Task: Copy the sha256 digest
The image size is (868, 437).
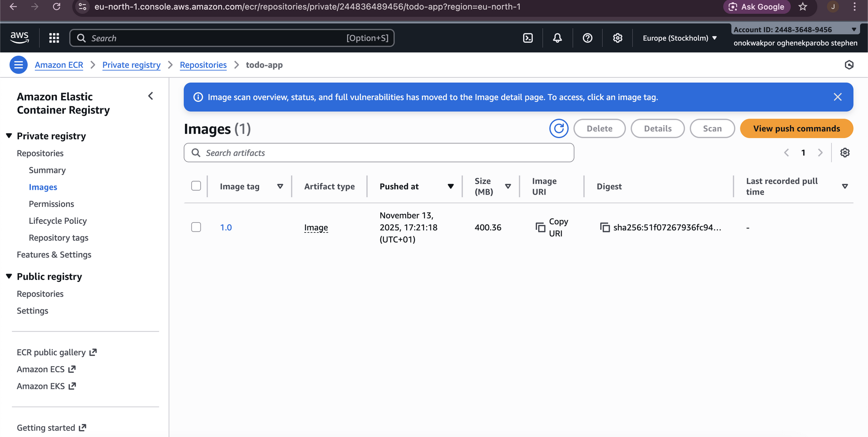Action: pos(605,227)
